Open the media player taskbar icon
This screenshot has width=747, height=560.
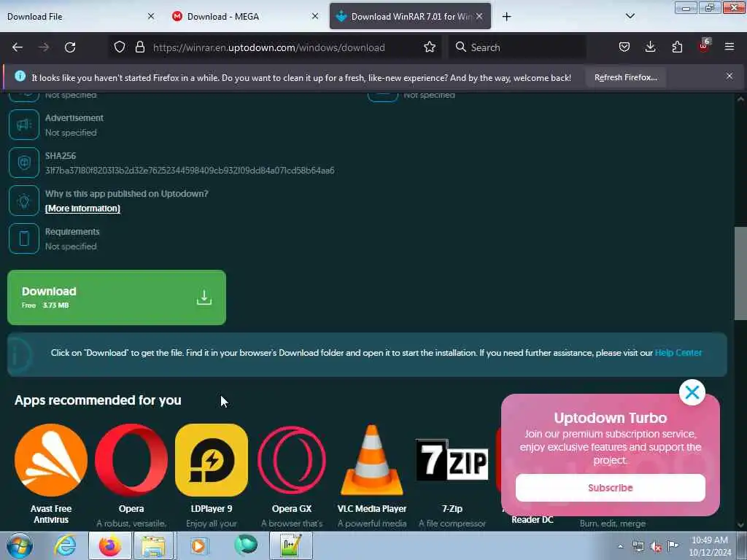(198, 545)
